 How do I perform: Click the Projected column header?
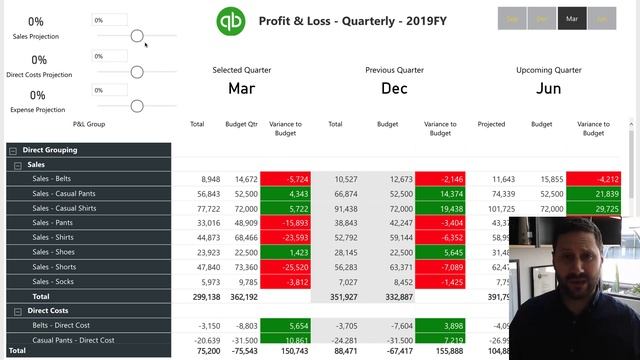pyautogui.click(x=491, y=124)
